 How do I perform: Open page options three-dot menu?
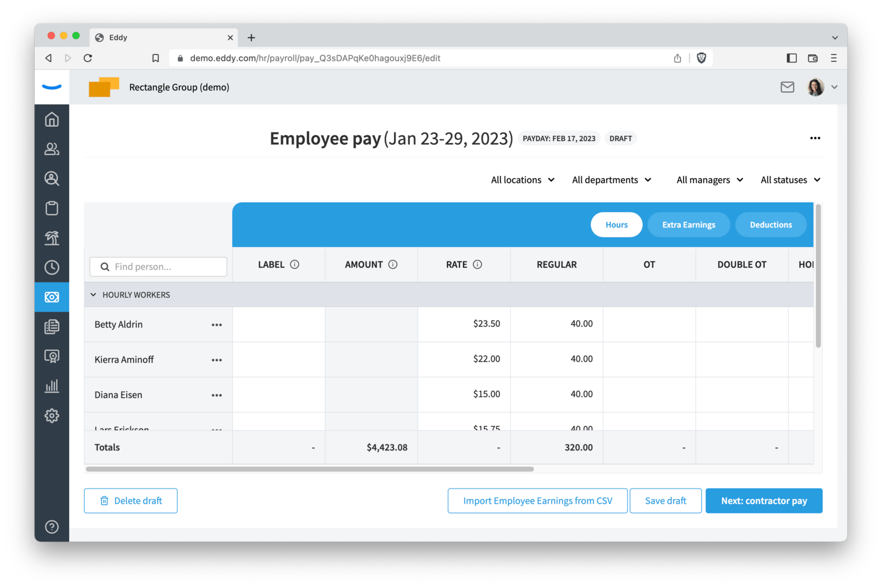[x=815, y=138]
